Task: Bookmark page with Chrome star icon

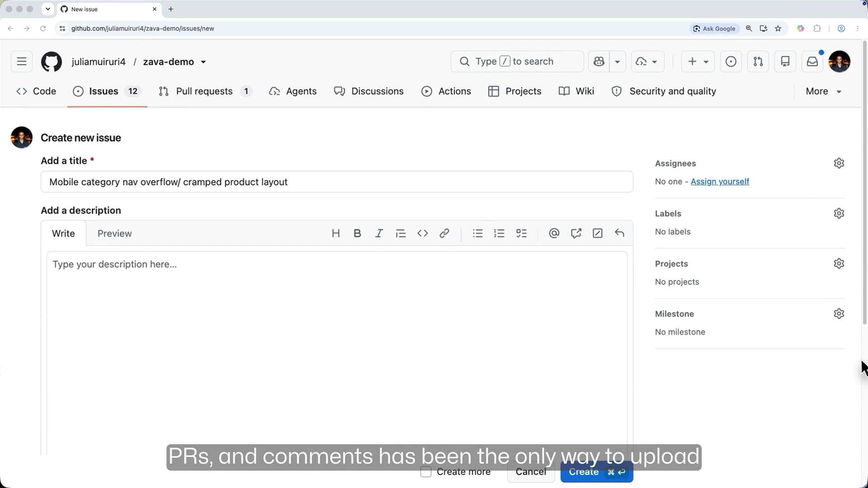Action: click(x=778, y=28)
